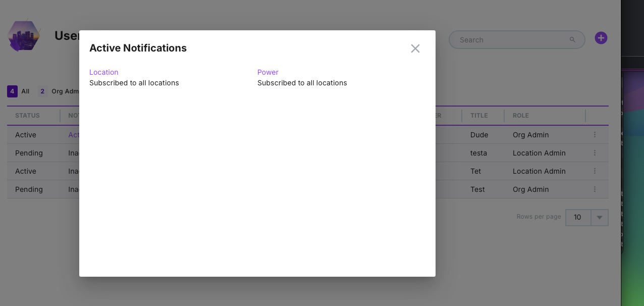
Task: Click the Dude title cell
Action: [x=479, y=135]
